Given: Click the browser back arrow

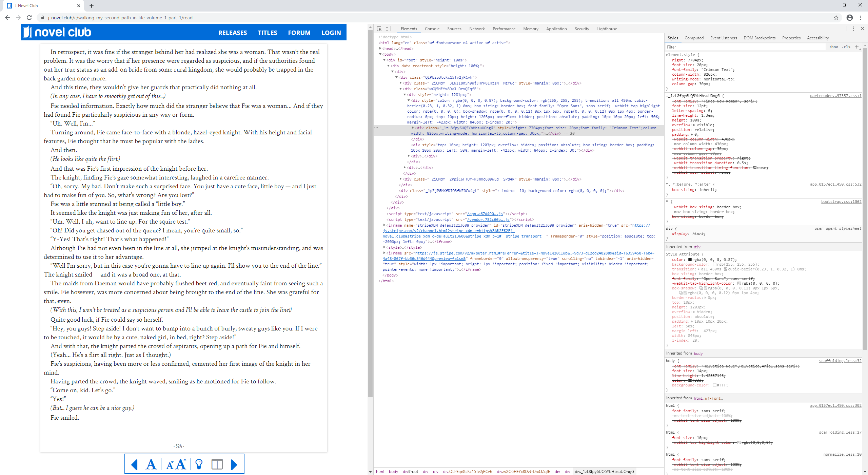Looking at the screenshot, I should (x=7, y=18).
